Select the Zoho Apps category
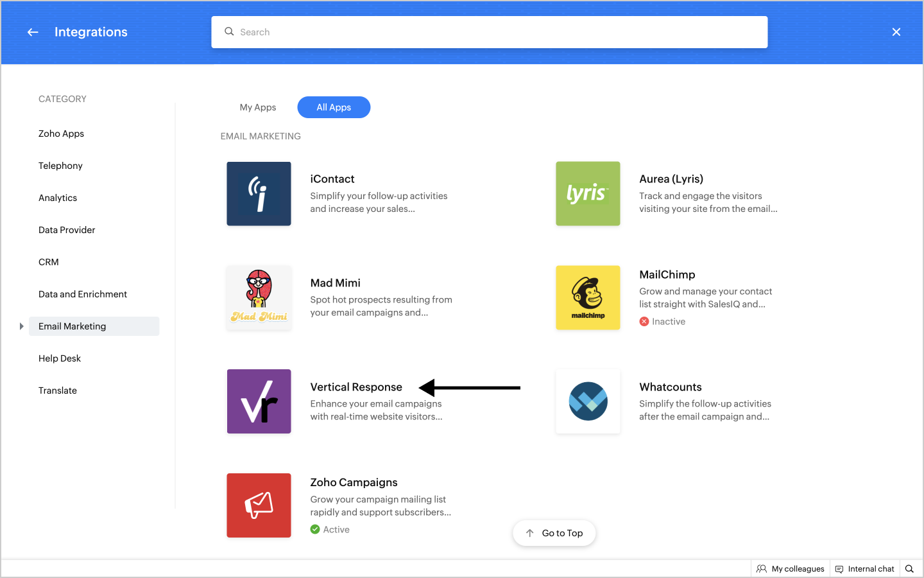The height and width of the screenshot is (578, 924). (61, 134)
